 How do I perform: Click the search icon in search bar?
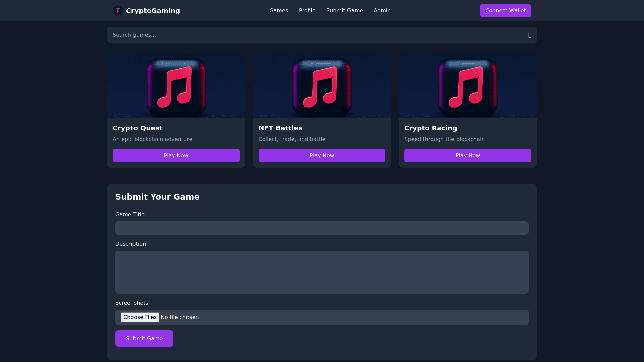[x=530, y=35]
